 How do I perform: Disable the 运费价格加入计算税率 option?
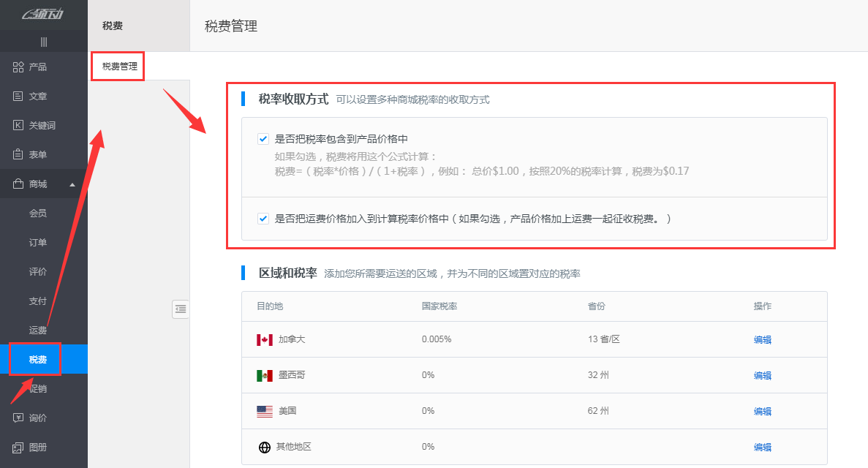[263, 218]
